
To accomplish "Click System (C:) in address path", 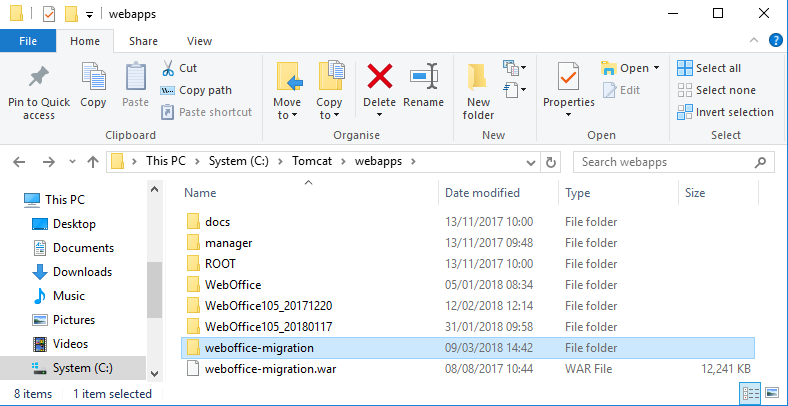I will pyautogui.click(x=239, y=161).
